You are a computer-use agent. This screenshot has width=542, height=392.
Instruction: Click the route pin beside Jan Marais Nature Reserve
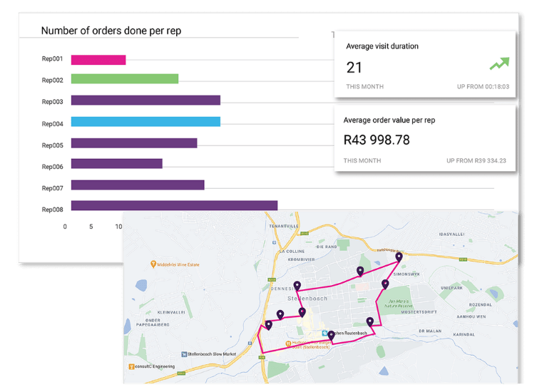[385, 284]
